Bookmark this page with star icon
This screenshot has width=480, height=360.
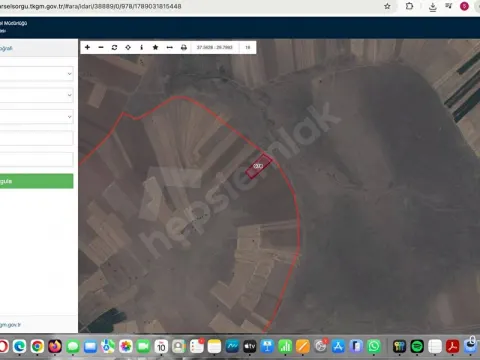(387, 6)
